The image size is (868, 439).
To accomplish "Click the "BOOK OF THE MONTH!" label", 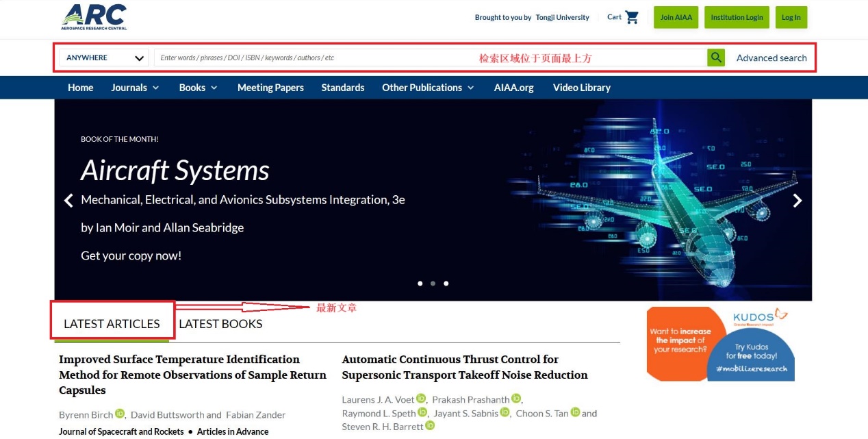I will tap(120, 139).
